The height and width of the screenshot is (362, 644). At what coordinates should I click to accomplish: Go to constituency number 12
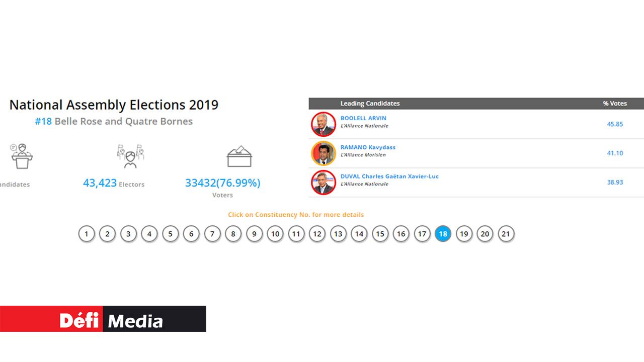point(317,234)
